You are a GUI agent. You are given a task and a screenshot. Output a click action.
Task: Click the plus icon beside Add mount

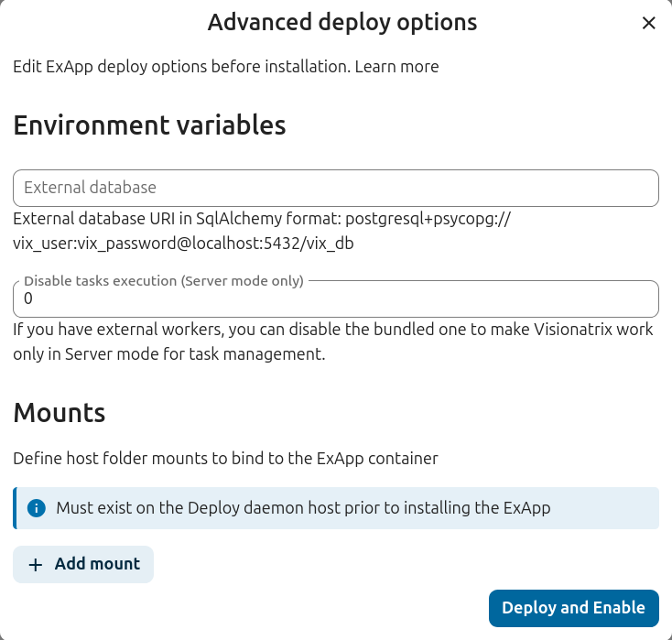(x=36, y=565)
